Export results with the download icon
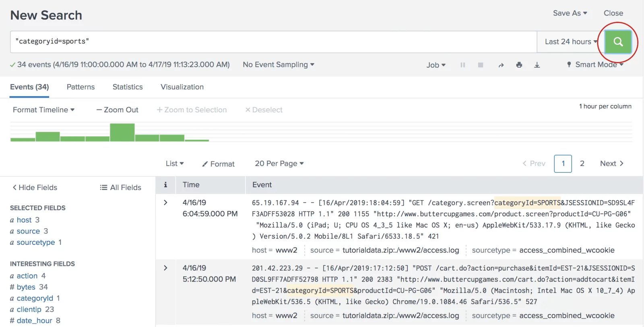644x327 pixels. pyautogui.click(x=537, y=65)
